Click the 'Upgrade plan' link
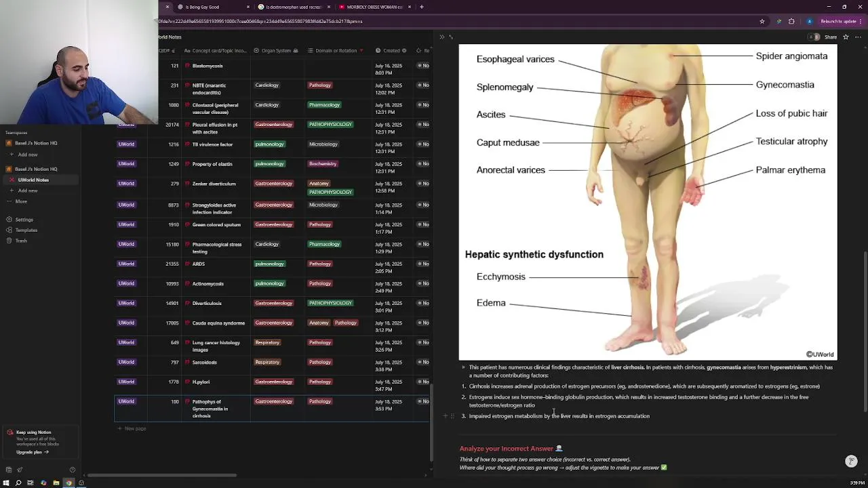Screen dimensions: 868x488 pos(32,452)
